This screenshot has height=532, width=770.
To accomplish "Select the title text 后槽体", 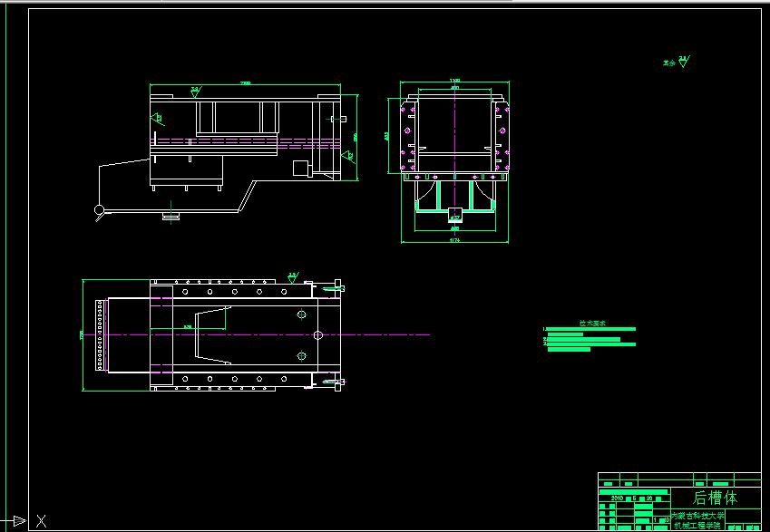I will [715, 498].
